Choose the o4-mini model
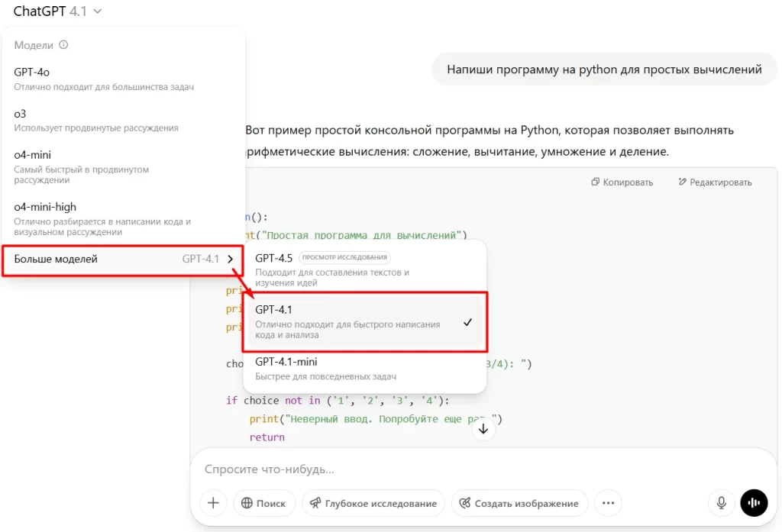Screen dimensions: 782x532 122,166
